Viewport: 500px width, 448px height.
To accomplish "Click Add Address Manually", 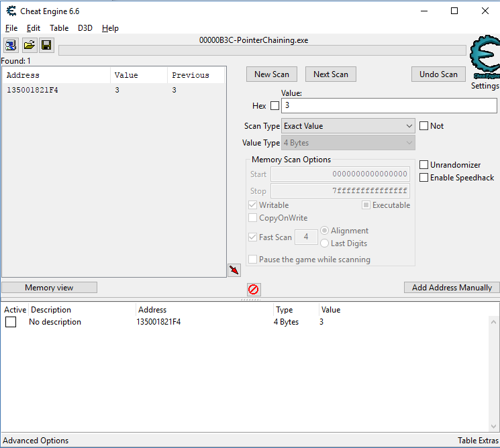I will tap(452, 288).
